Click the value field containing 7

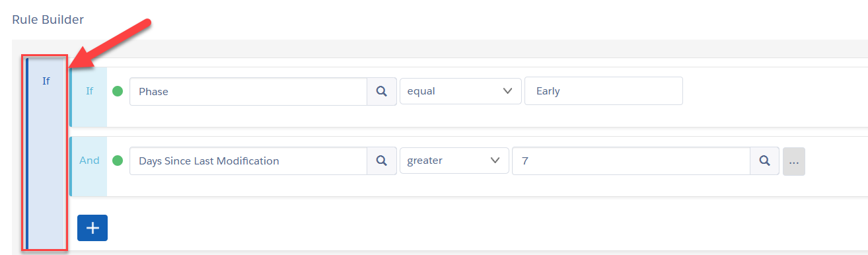[631, 161]
